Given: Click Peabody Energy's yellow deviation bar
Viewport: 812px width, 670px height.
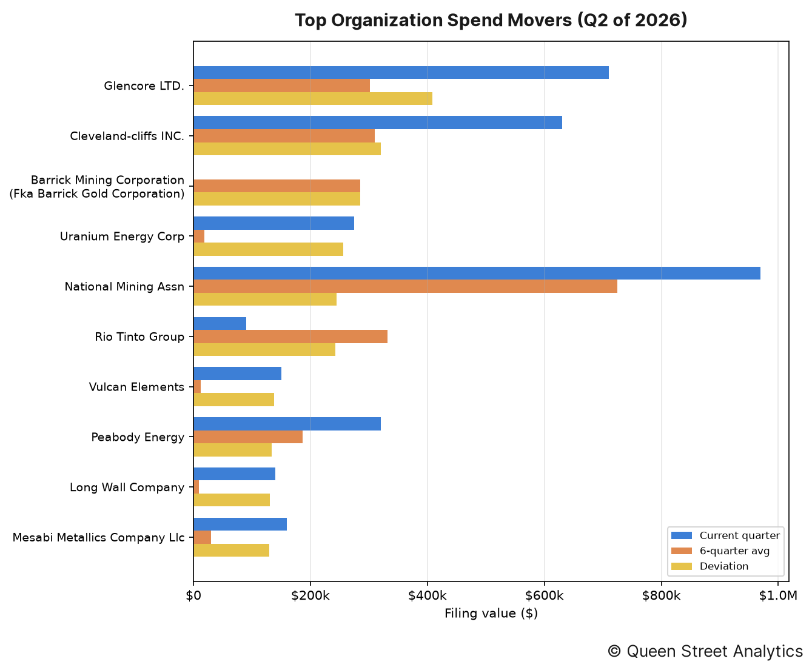Looking at the screenshot, I should (233, 450).
